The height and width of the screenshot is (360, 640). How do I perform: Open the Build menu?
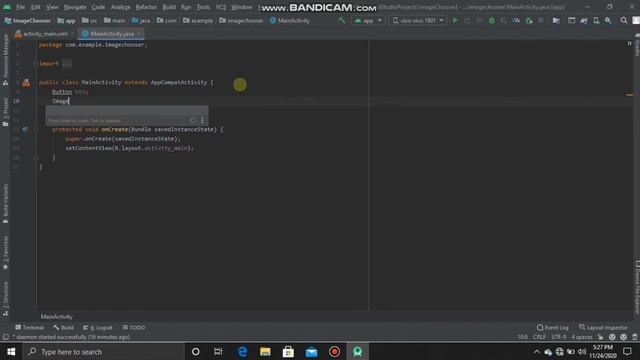pos(169,7)
